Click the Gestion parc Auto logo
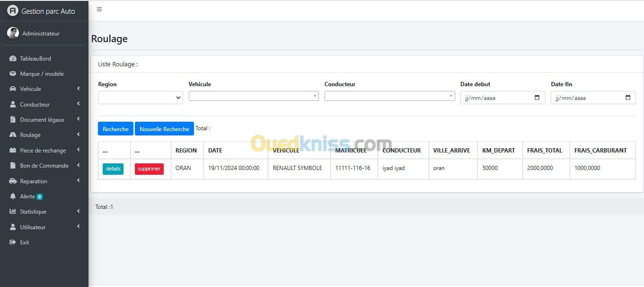Viewport: 644px width, 287px height. coord(13,11)
